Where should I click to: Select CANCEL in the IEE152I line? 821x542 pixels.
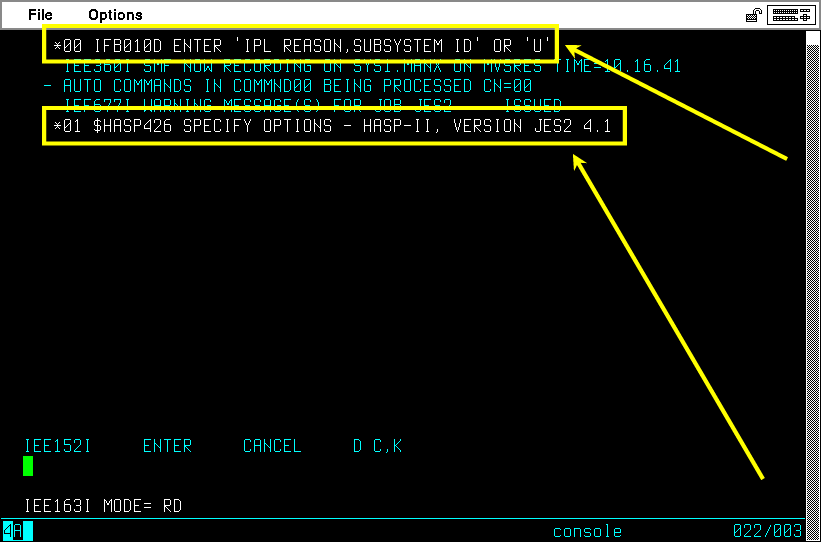click(272, 446)
